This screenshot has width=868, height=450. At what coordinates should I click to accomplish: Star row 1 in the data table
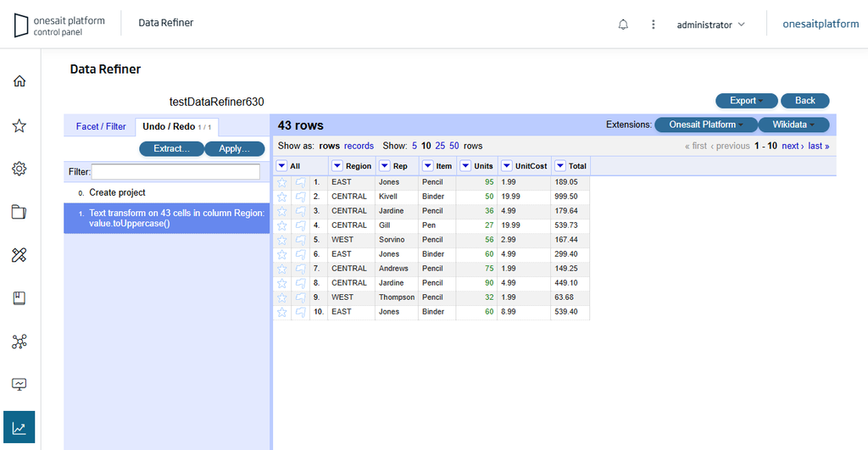(282, 182)
